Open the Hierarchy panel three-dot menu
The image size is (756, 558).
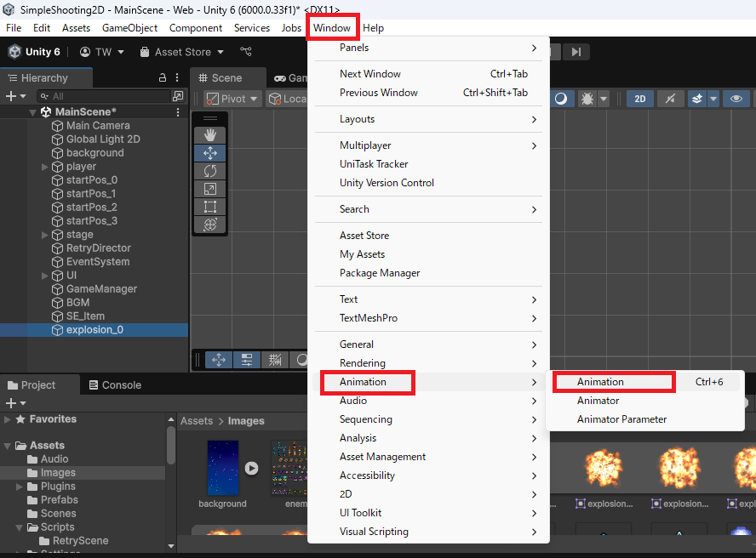(x=177, y=77)
